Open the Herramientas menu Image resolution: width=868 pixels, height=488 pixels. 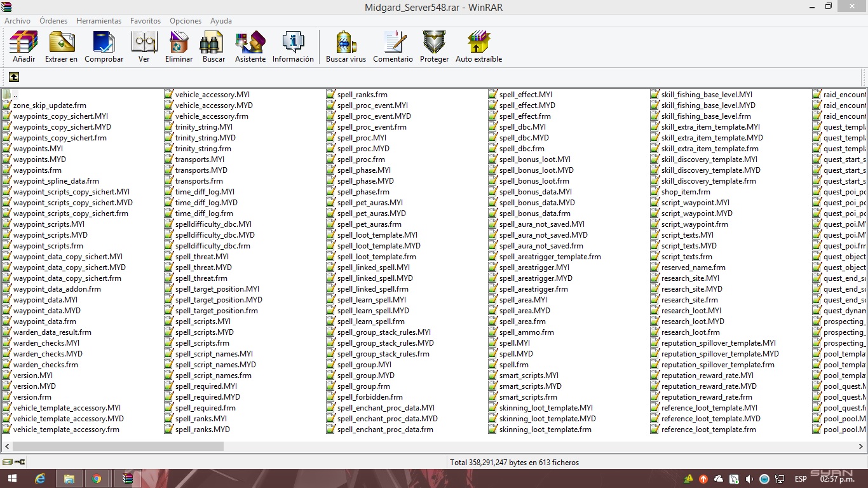point(98,21)
